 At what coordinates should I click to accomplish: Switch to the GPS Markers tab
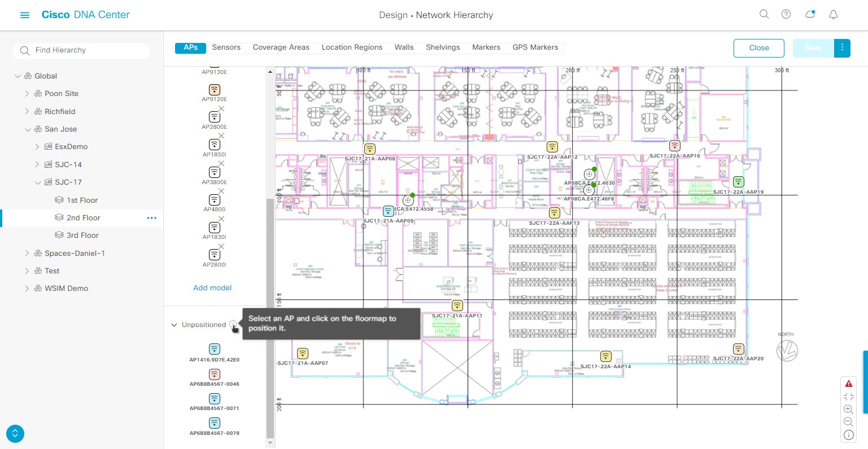tap(535, 47)
